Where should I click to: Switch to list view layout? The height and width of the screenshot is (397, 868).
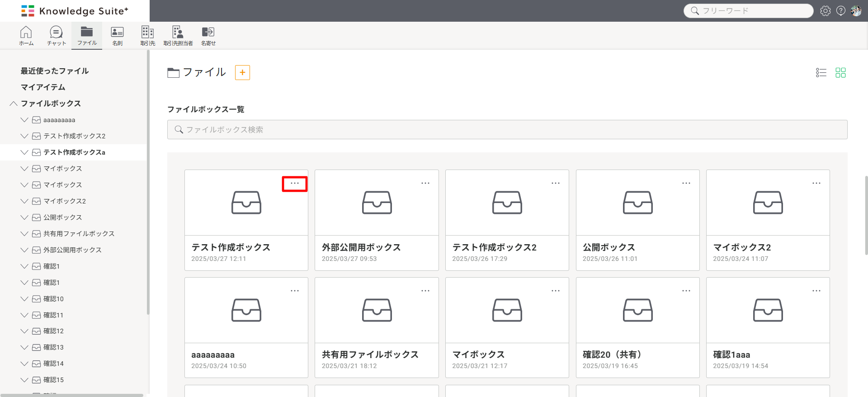(x=821, y=72)
